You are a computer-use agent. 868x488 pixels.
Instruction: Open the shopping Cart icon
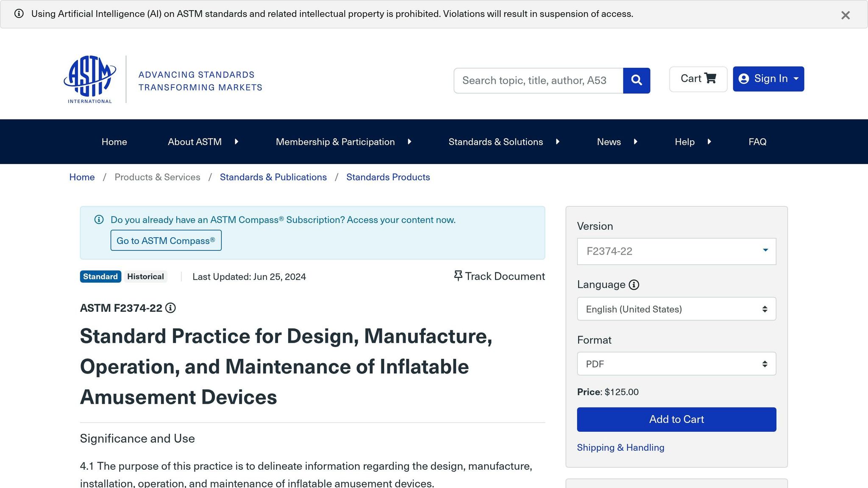(698, 78)
